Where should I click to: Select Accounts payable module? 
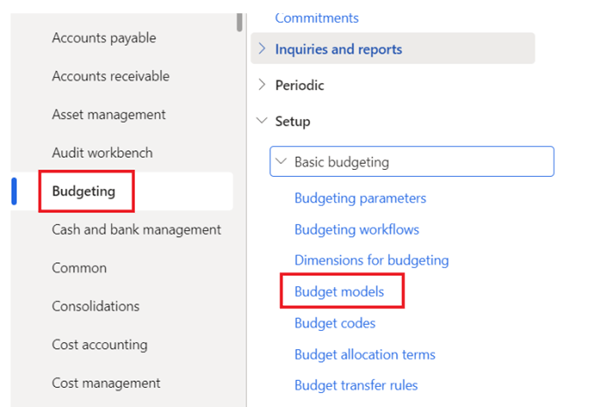[104, 38]
